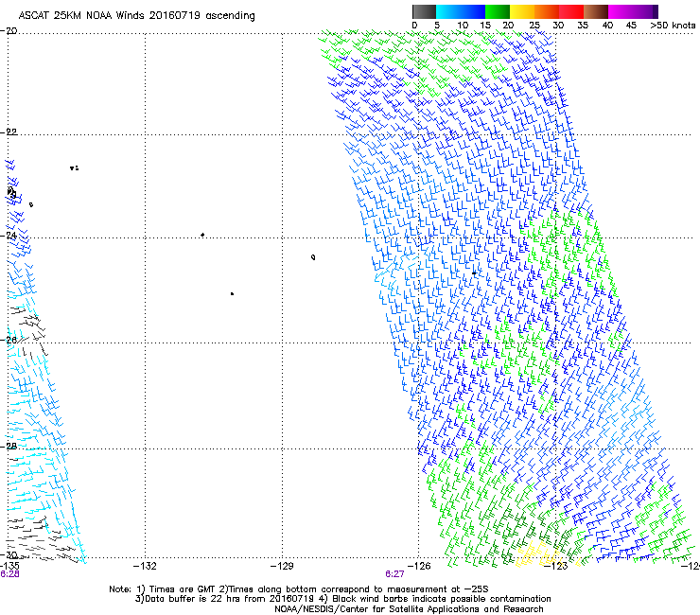Click the longitude label '-132'
This screenshot has width=700, height=615.
(x=146, y=567)
